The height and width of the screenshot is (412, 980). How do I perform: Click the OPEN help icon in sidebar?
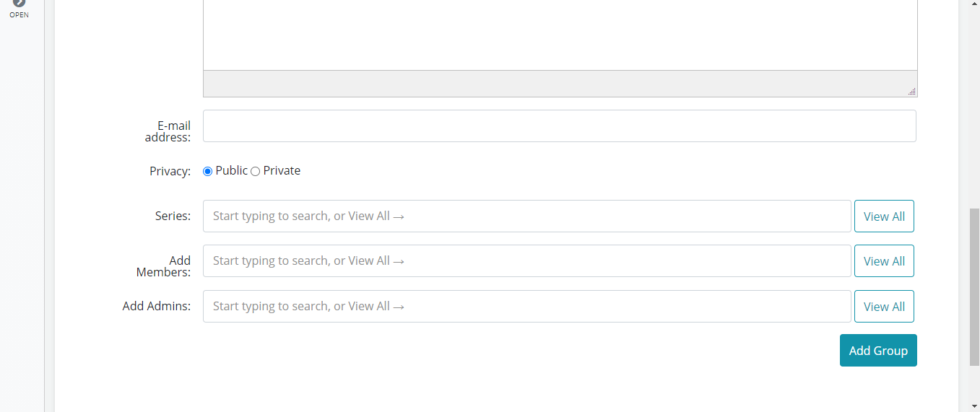click(19, 4)
